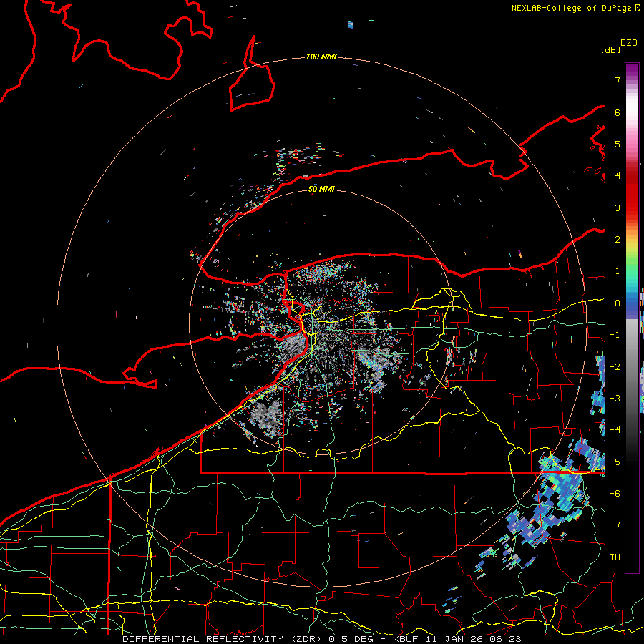Select the -7 value on the dB scale
The width and height of the screenshot is (644, 644).
click(x=615, y=525)
